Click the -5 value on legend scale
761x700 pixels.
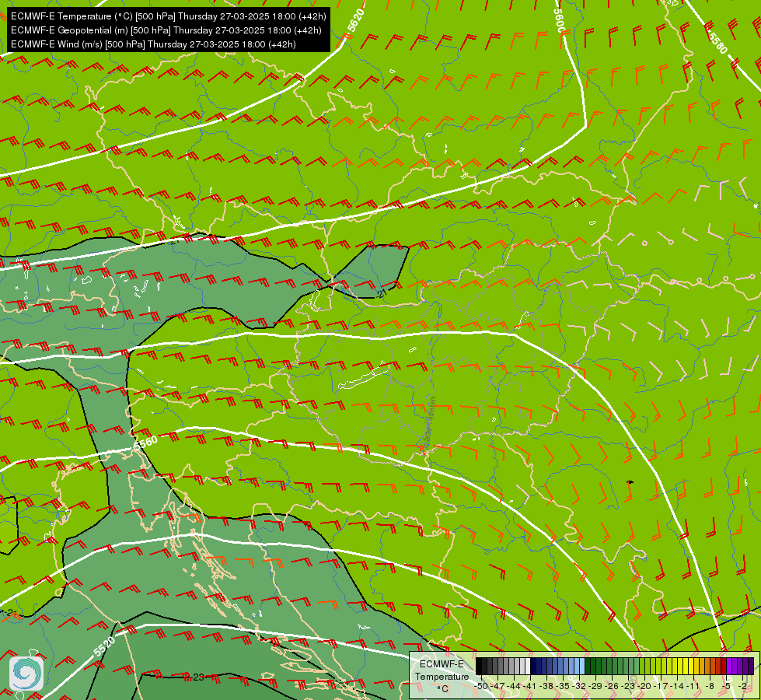(726, 686)
